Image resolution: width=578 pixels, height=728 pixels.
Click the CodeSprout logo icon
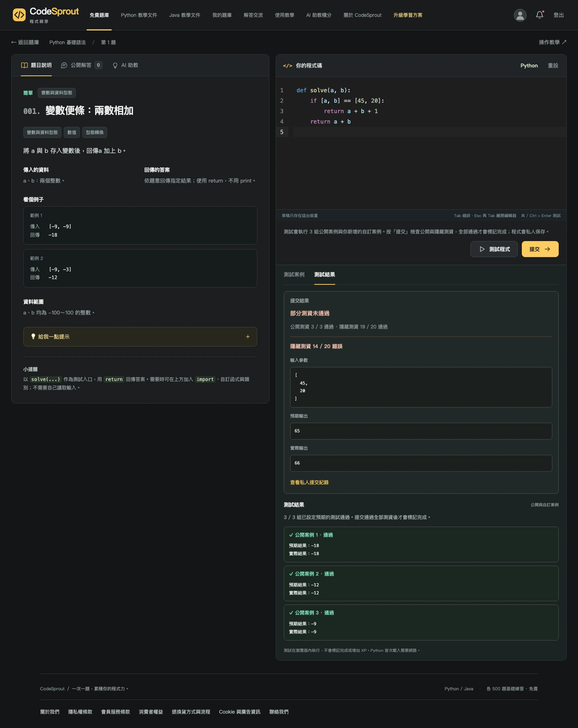click(19, 15)
